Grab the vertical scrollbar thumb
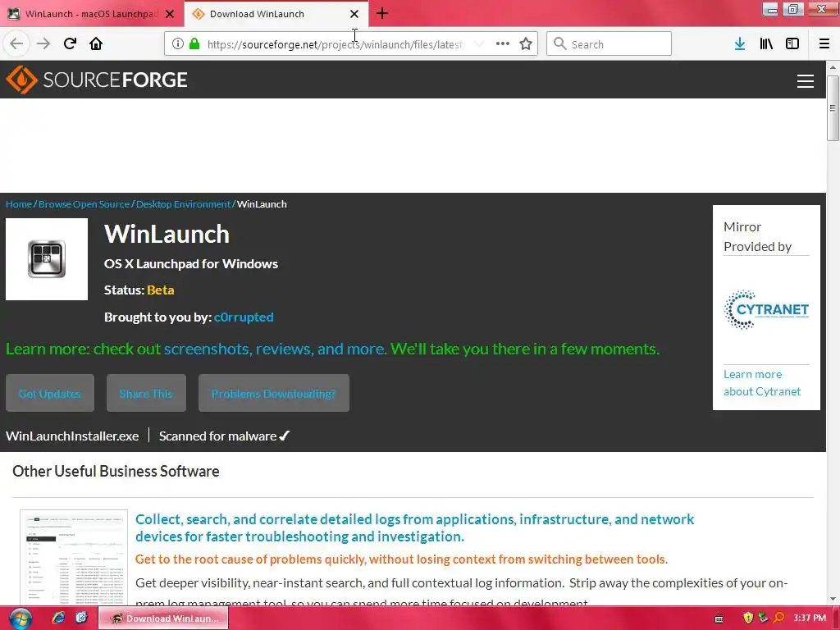 (x=833, y=108)
